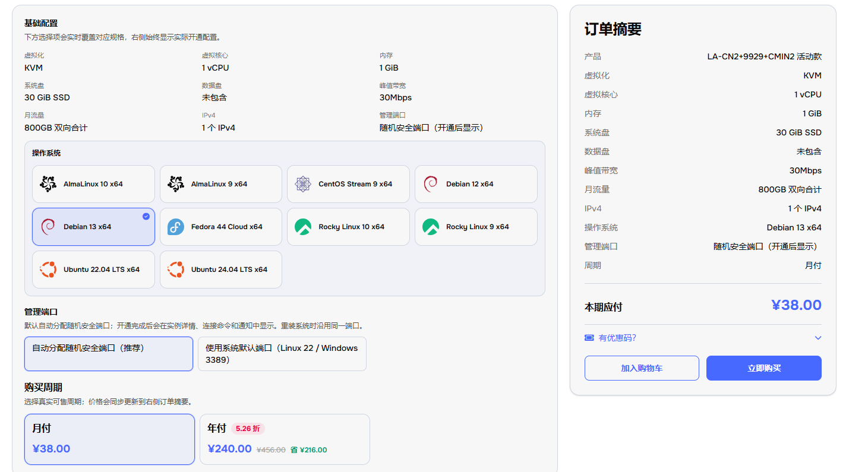Click 1 GiB value in 订单摘要 内存 row
Image resolution: width=868 pixels, height=472 pixels.
point(812,113)
